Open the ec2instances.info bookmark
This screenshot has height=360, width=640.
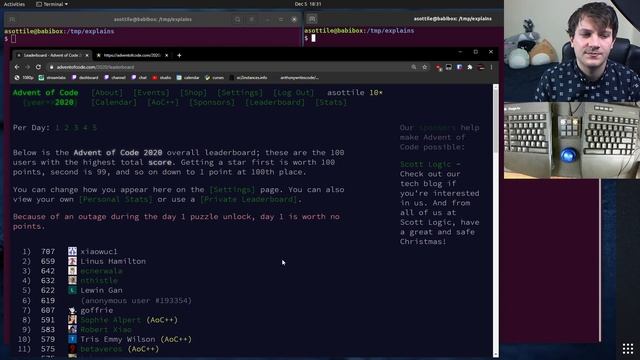pos(248,77)
